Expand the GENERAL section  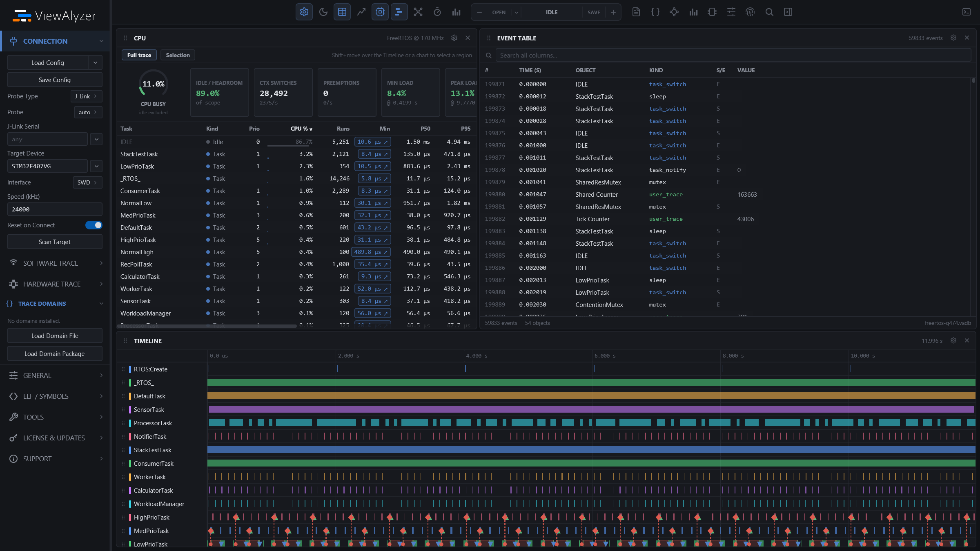click(x=56, y=375)
